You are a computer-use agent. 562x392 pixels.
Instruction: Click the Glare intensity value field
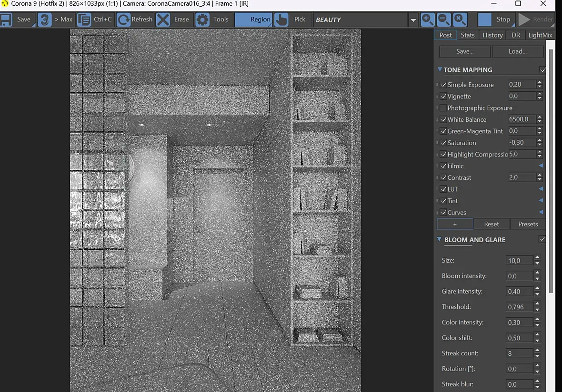click(x=519, y=292)
